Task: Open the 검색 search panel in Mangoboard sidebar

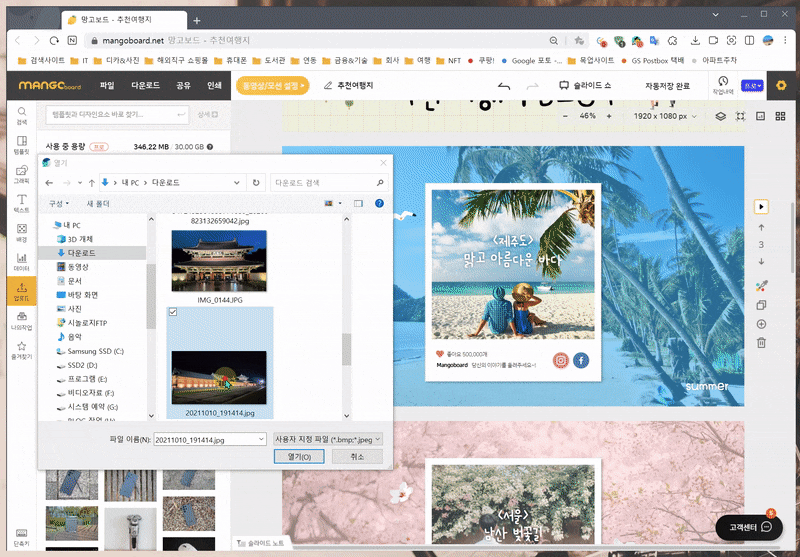Action: pyautogui.click(x=21, y=115)
